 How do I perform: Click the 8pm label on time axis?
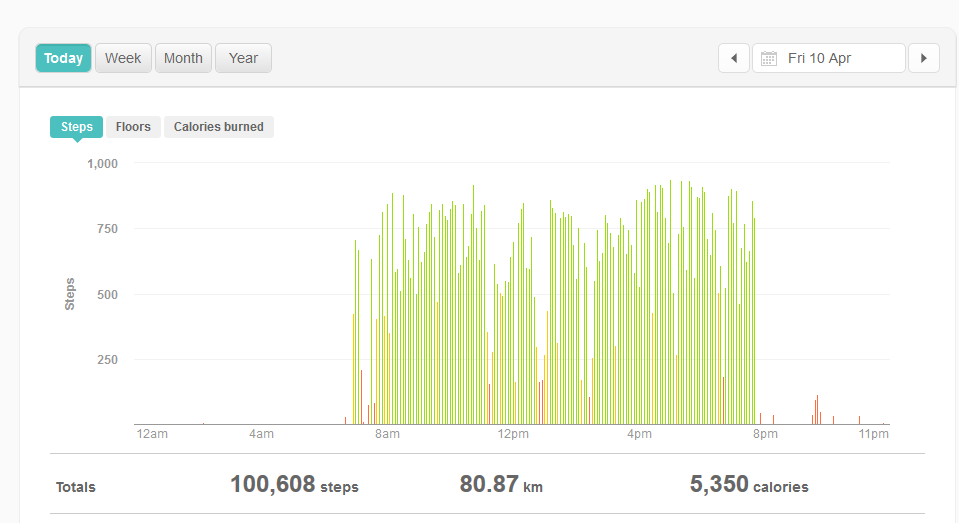765,434
